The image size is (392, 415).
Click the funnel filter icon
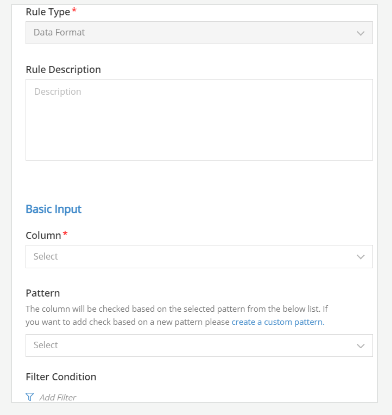[x=30, y=397]
